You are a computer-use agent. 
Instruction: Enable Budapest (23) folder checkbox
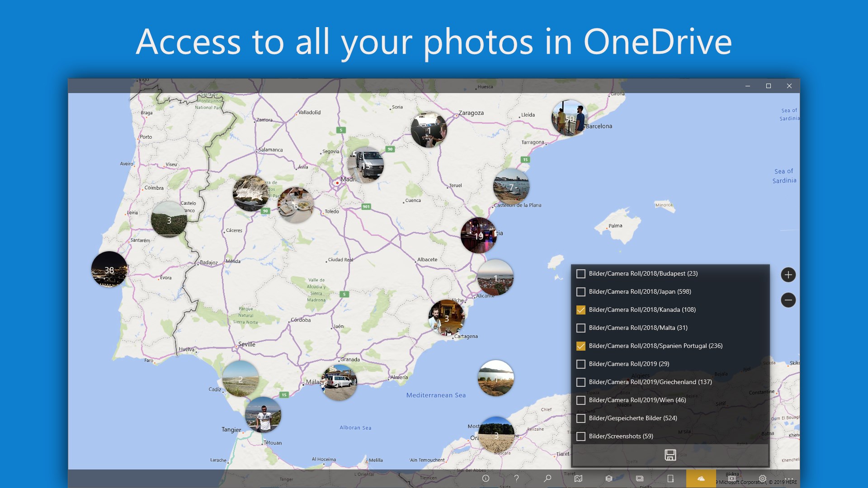(x=581, y=274)
